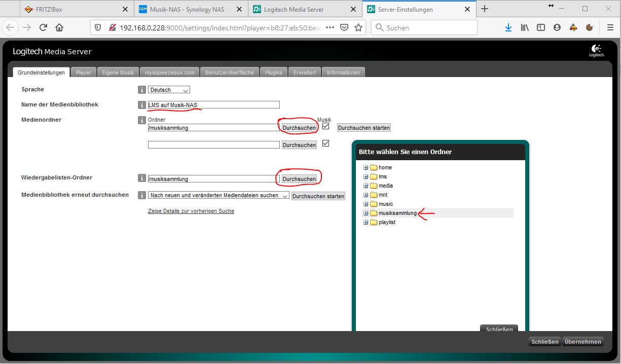Open Firefox account icon
The width and height of the screenshot is (621, 364).
557,28
